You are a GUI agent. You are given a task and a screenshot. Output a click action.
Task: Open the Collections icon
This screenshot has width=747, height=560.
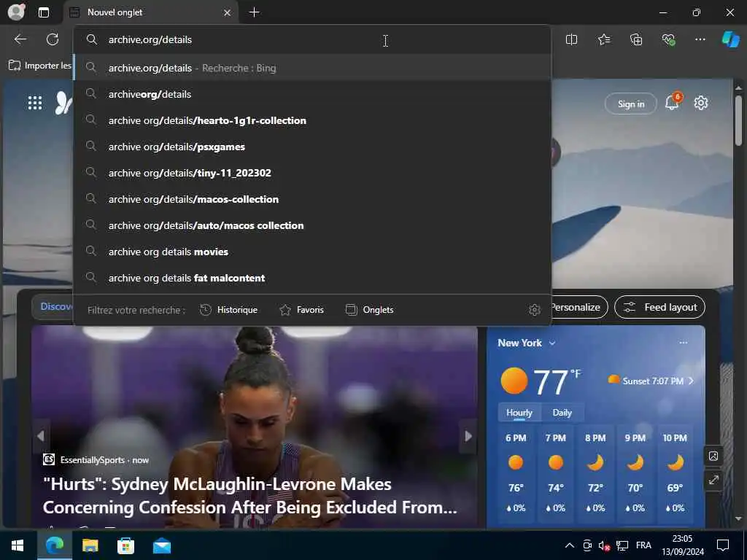pyautogui.click(x=636, y=39)
